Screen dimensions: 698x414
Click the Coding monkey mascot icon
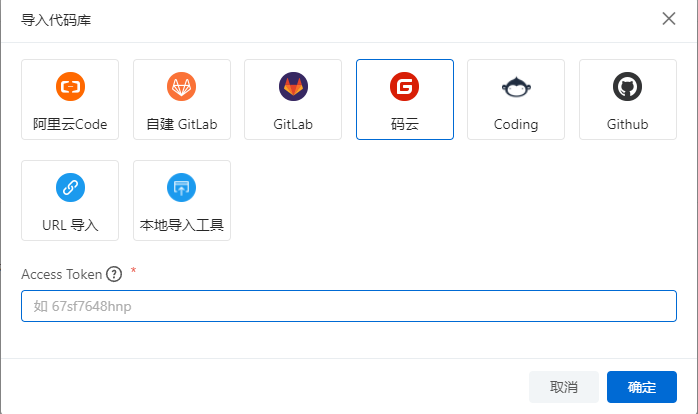516,87
